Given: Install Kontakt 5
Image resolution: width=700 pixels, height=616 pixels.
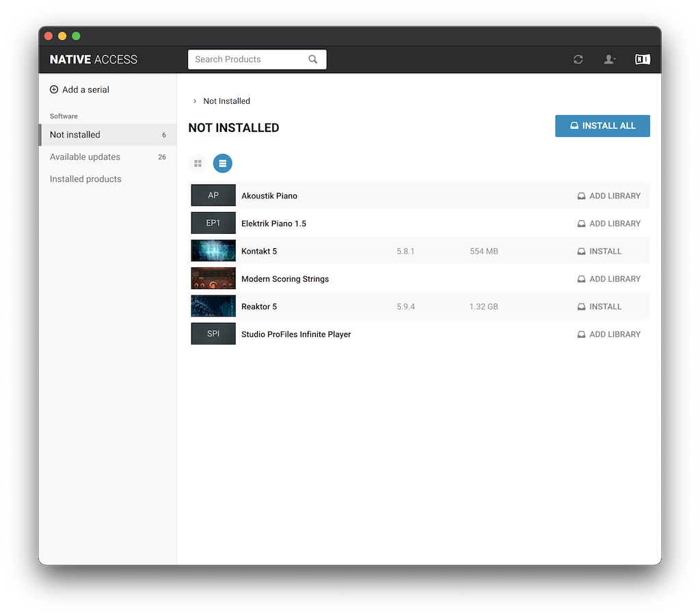Looking at the screenshot, I should point(600,251).
